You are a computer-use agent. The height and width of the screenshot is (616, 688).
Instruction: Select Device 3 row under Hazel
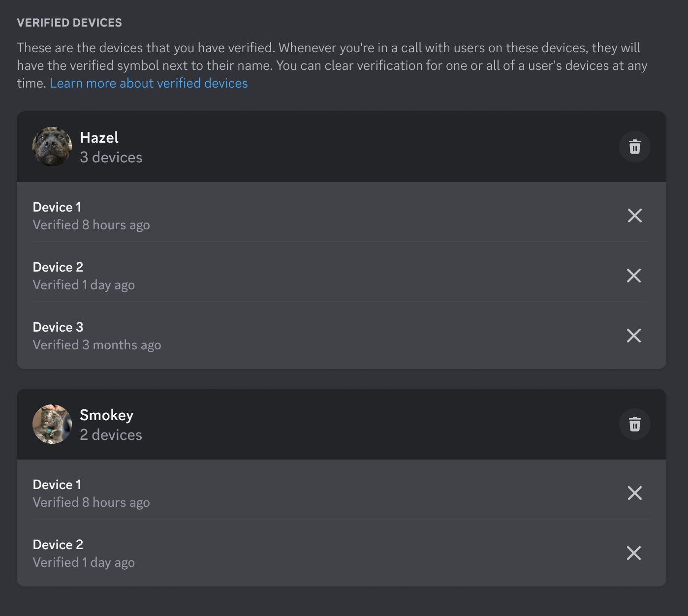[x=342, y=336]
